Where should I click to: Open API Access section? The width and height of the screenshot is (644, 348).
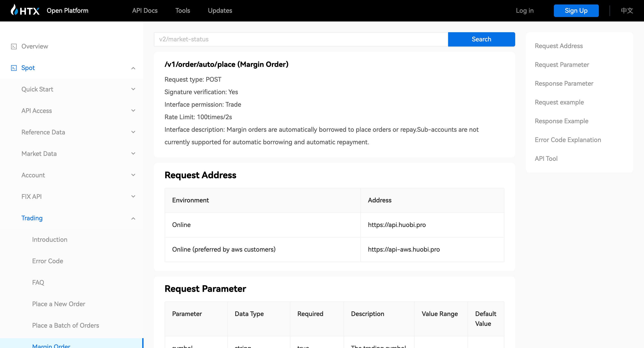coord(37,111)
